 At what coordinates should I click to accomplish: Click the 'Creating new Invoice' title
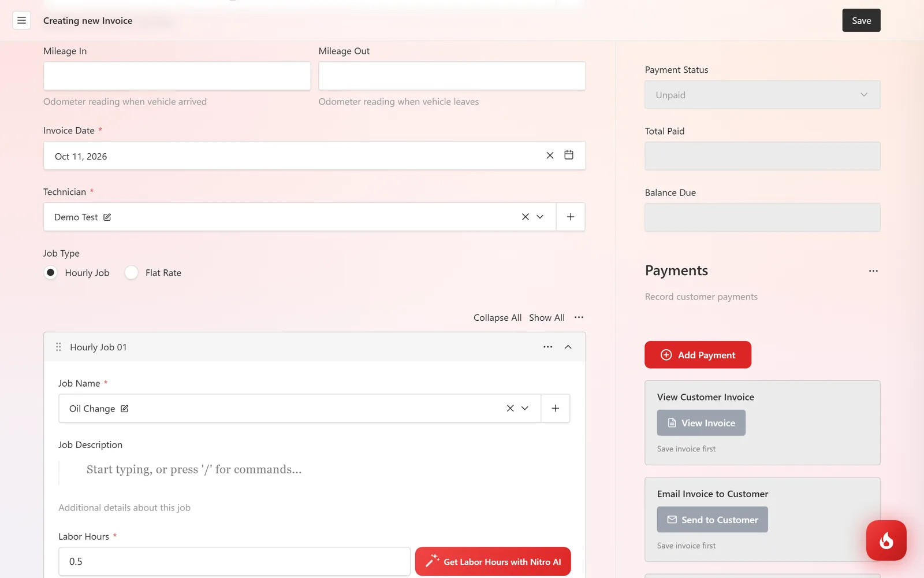88,21
